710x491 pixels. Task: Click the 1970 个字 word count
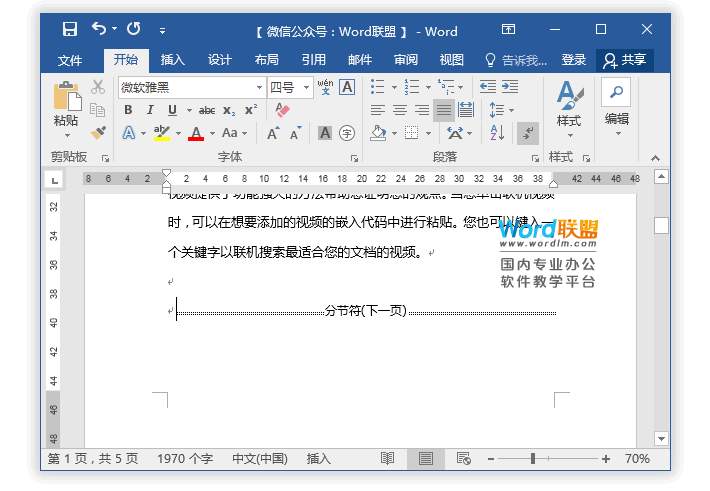click(185, 459)
